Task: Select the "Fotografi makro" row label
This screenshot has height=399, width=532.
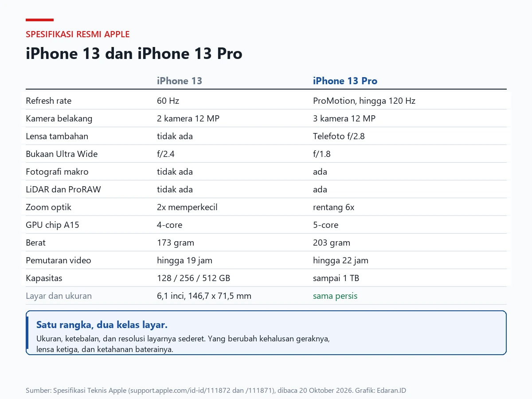Action: (57, 172)
